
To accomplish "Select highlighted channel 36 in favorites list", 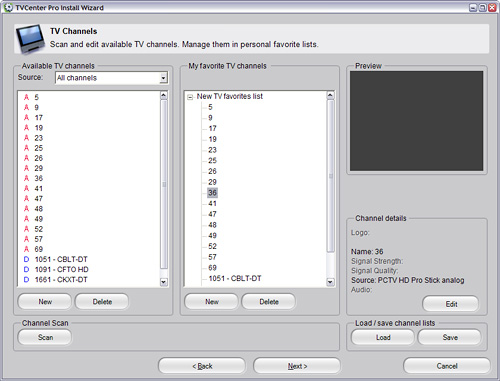I will pos(212,193).
